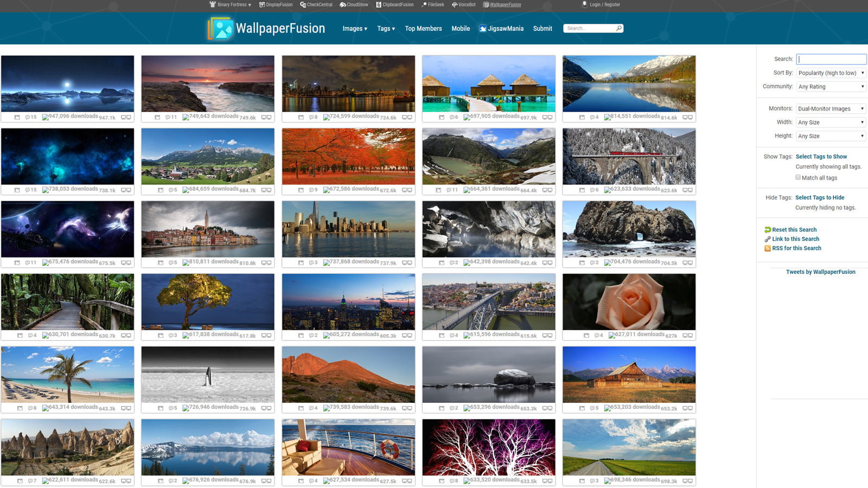Click the WallpaperFusion logo icon
The height and width of the screenshot is (488, 868).
pos(221,29)
